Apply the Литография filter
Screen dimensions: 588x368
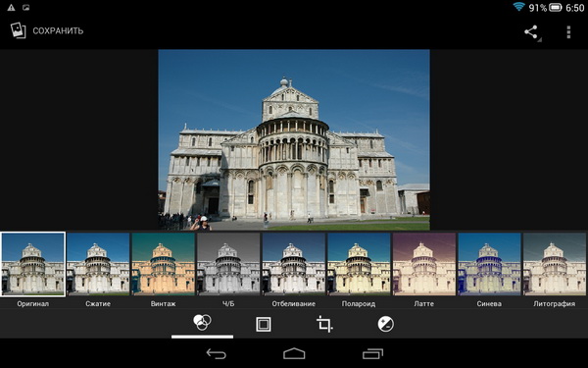click(555, 264)
